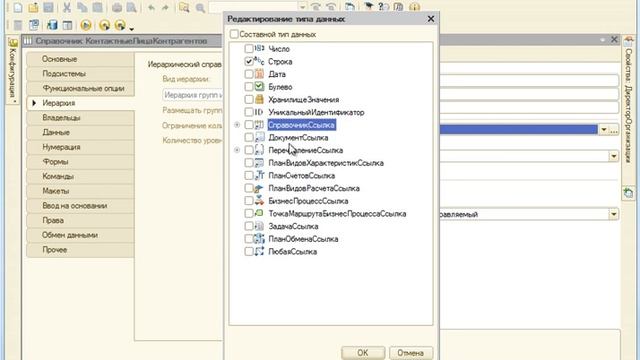This screenshot has width=640, height=360.
Task: Click the green icon on right sidebar
Action: click(x=629, y=192)
